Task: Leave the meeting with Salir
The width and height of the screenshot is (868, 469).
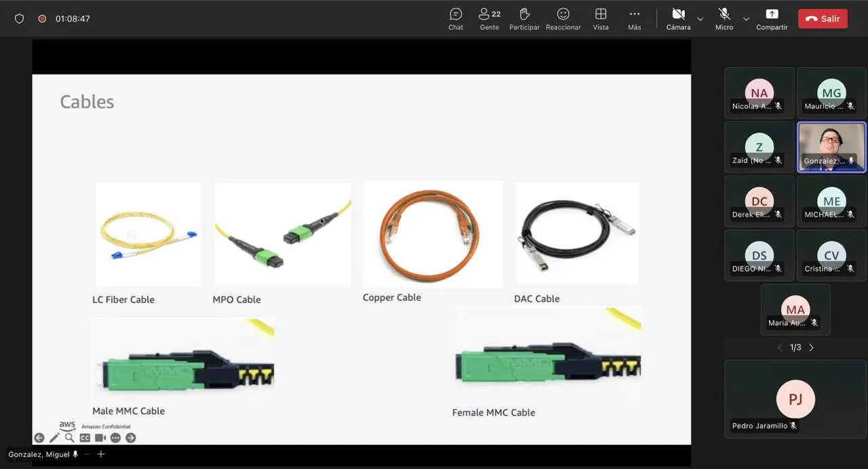Action: point(823,19)
